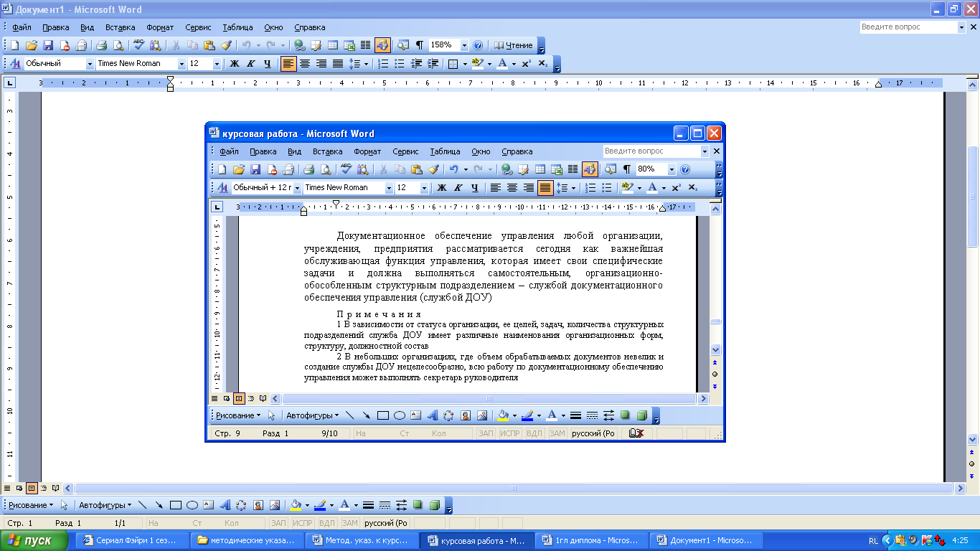980x551 pixels.
Task: Switch to 1гл диплома taskbar button
Action: point(592,540)
